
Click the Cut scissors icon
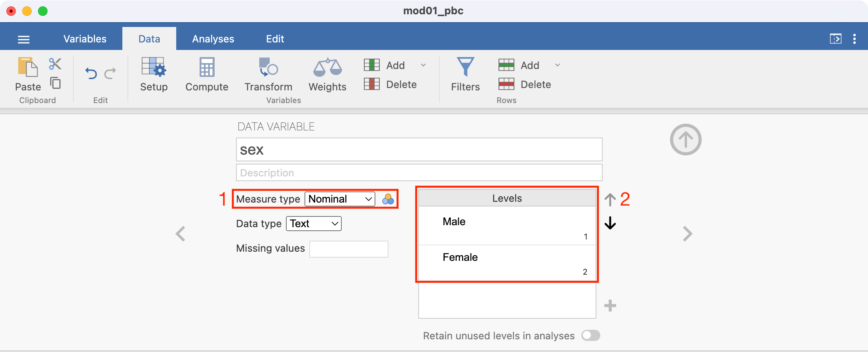tap(55, 64)
